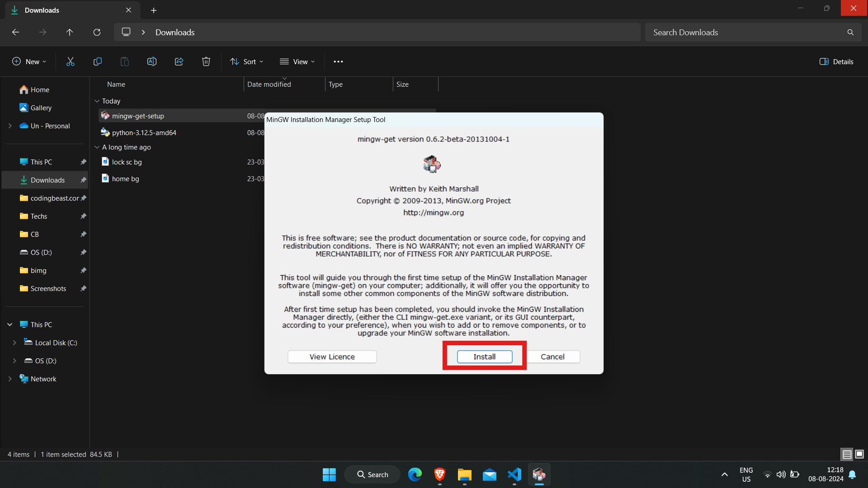This screenshot has width=868, height=488.
Task: Click the Share icon in toolbar
Action: (x=179, y=61)
